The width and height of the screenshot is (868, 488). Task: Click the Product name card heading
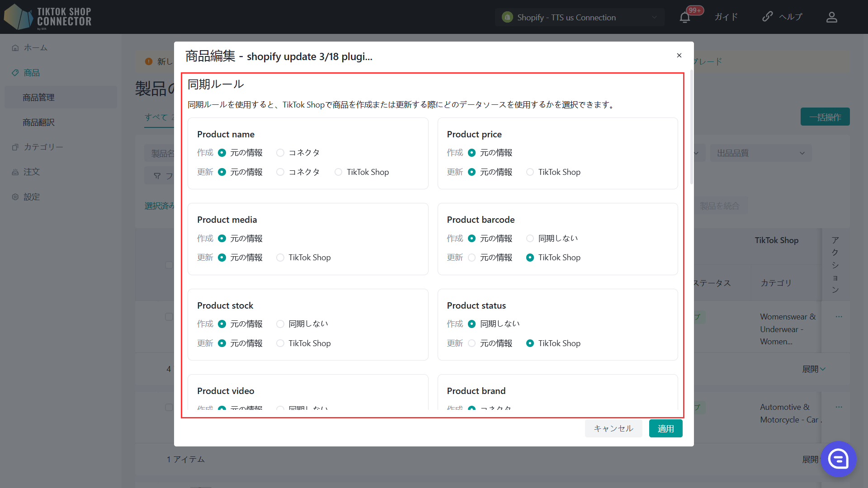pos(226,134)
